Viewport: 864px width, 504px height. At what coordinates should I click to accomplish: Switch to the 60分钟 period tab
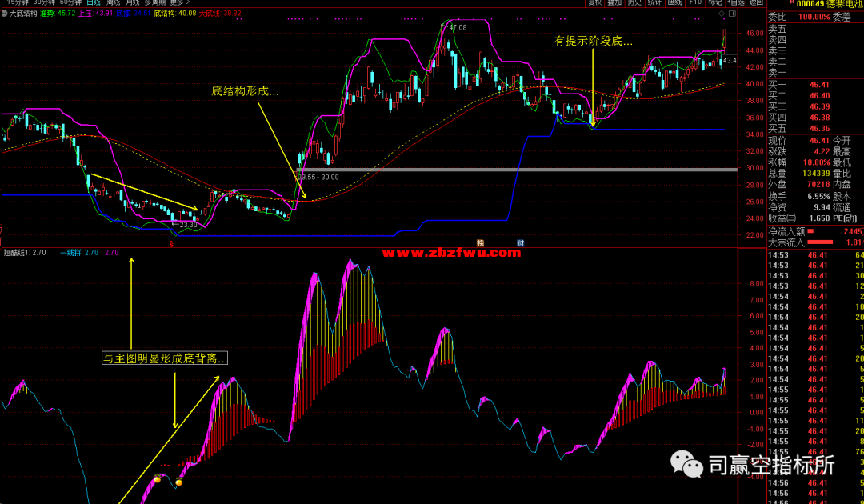click(70, 2)
